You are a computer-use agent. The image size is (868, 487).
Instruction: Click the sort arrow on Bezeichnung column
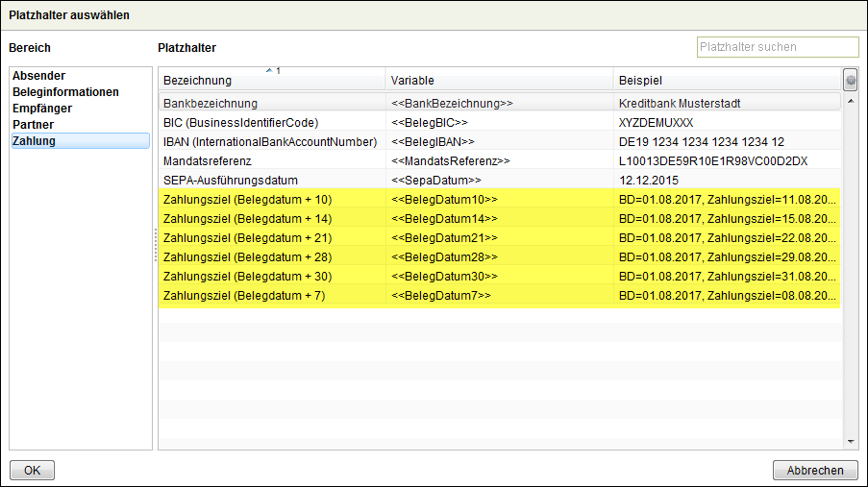(x=270, y=71)
